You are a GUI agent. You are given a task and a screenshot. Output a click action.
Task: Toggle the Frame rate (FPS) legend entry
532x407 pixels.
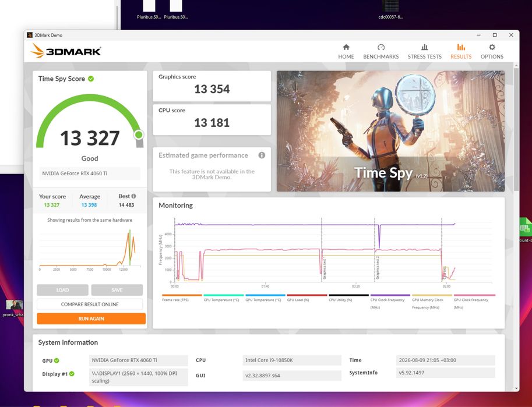pos(182,298)
